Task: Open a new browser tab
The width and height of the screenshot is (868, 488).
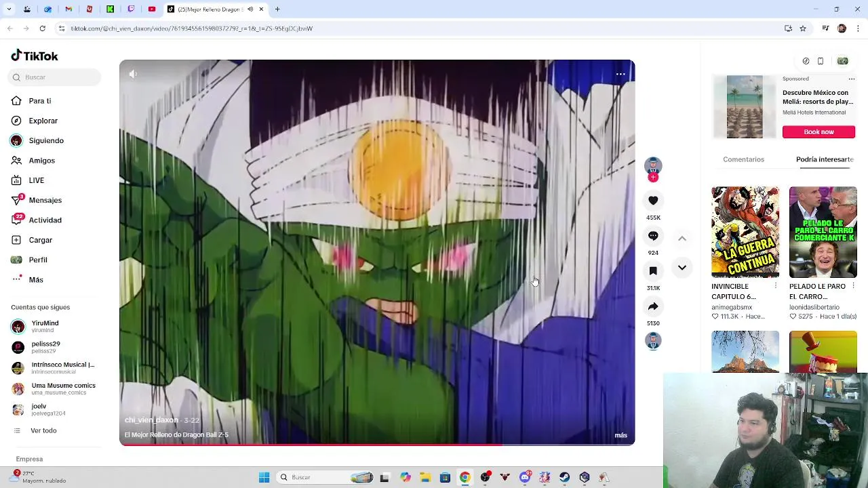Action: (x=277, y=9)
